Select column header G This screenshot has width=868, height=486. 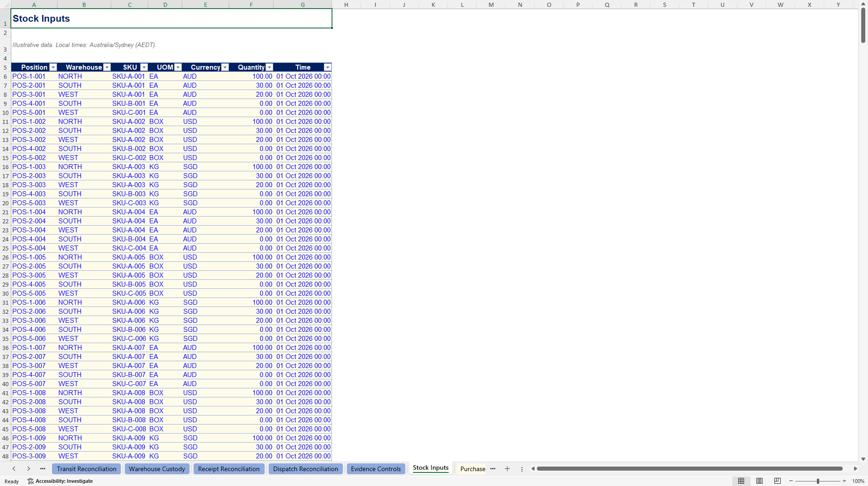click(x=303, y=5)
